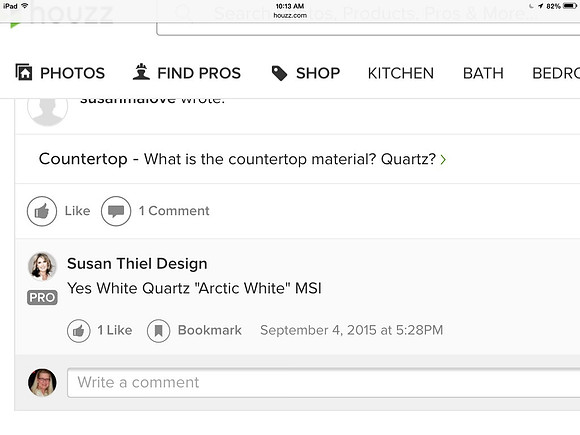Open the FIND PROS menu
Image resolution: width=580 pixels, height=435 pixels.
(x=199, y=73)
